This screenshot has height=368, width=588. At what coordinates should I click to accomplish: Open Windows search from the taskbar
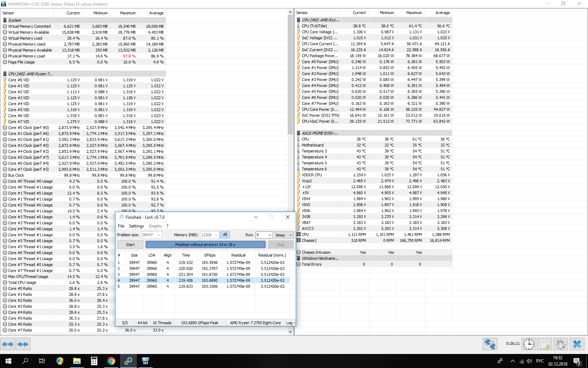tap(25, 361)
